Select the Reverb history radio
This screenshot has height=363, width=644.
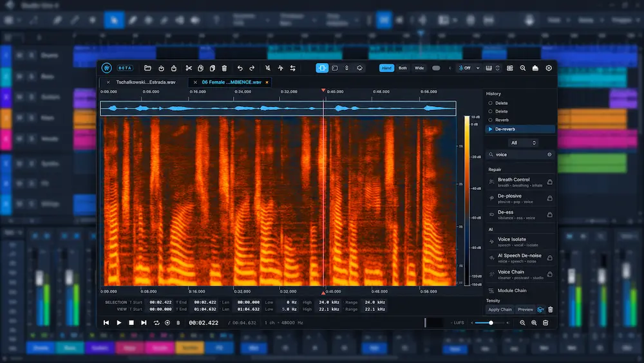(x=490, y=120)
